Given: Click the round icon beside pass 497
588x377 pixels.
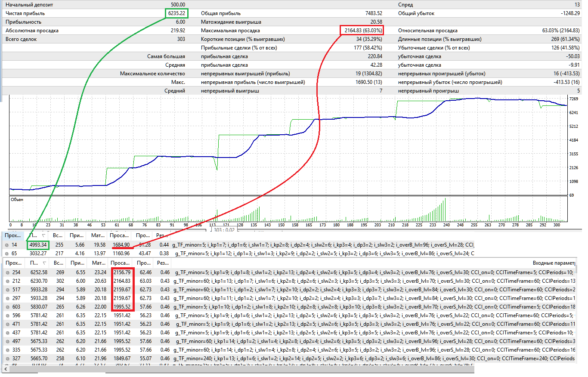Looking at the screenshot, I should click(x=6, y=341).
